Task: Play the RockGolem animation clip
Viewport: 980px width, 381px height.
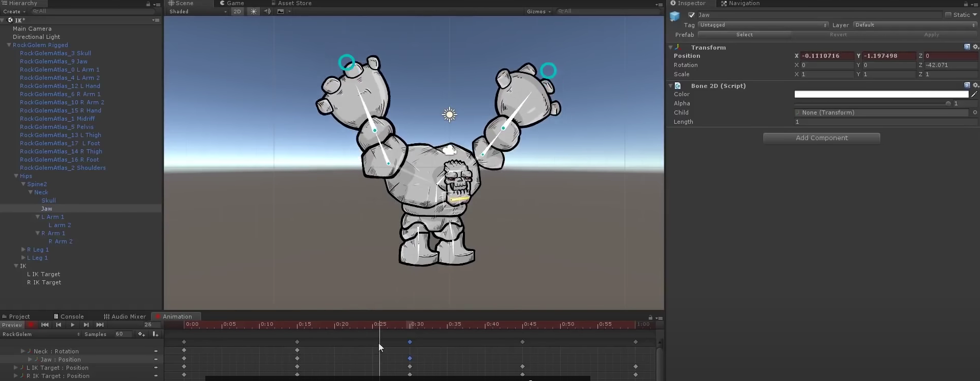Action: coord(72,325)
